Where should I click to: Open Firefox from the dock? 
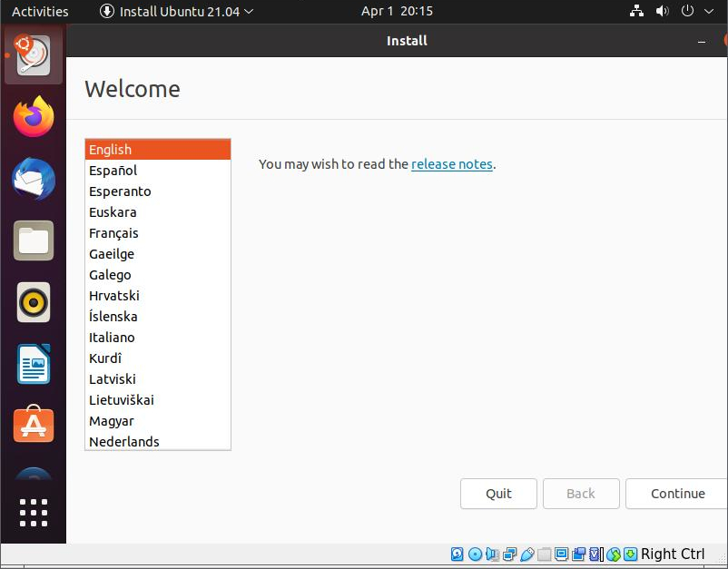[x=34, y=117]
